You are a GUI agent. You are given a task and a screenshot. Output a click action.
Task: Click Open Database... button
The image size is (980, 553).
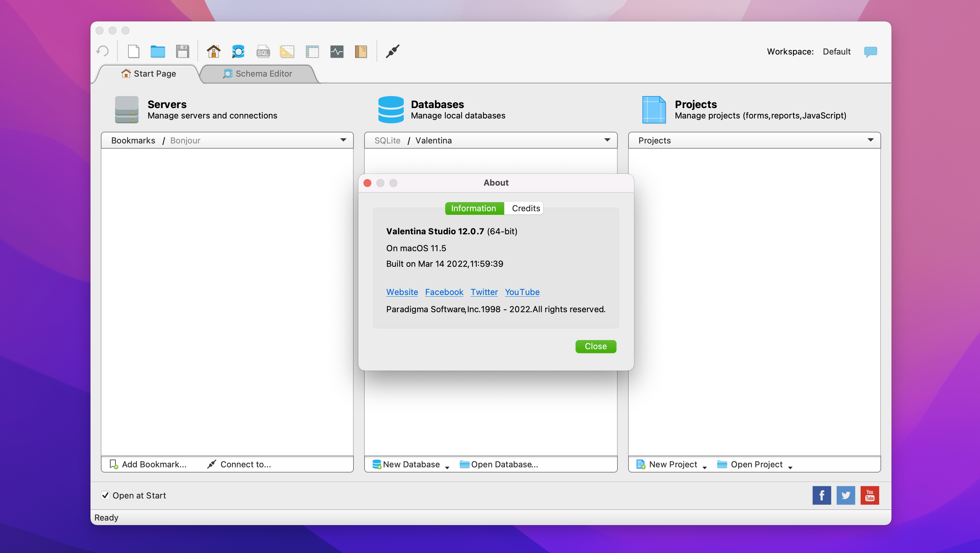(499, 464)
